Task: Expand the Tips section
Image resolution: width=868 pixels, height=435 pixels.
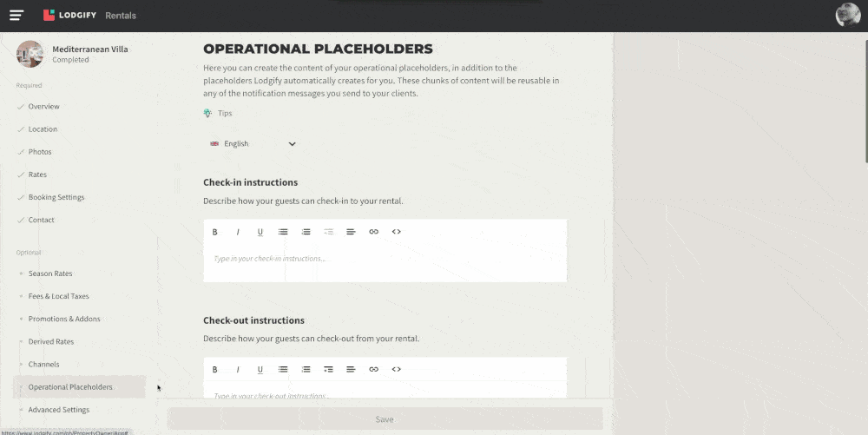Action: point(218,113)
